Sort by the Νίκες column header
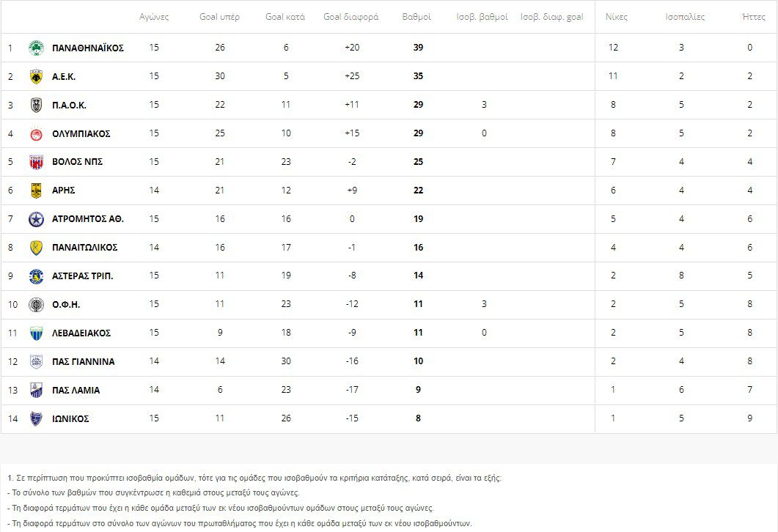 point(617,17)
